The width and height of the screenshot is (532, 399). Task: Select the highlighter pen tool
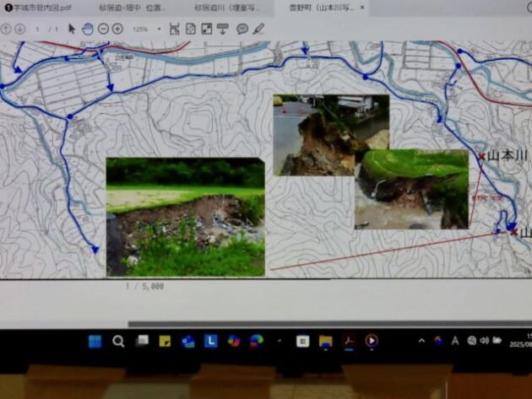point(258,29)
